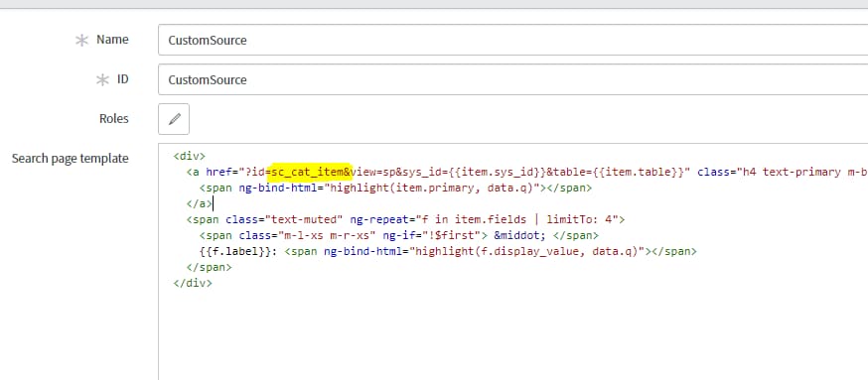Click the highlight(item.primary, data.q) code line
Viewport: 868px width, 380px height.
point(395,189)
